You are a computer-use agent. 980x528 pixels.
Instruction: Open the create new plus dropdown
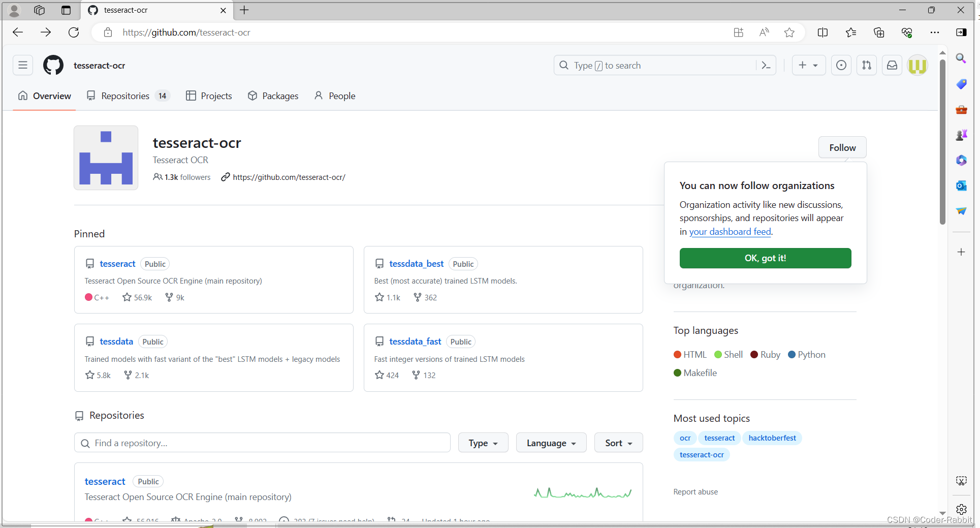(x=808, y=65)
